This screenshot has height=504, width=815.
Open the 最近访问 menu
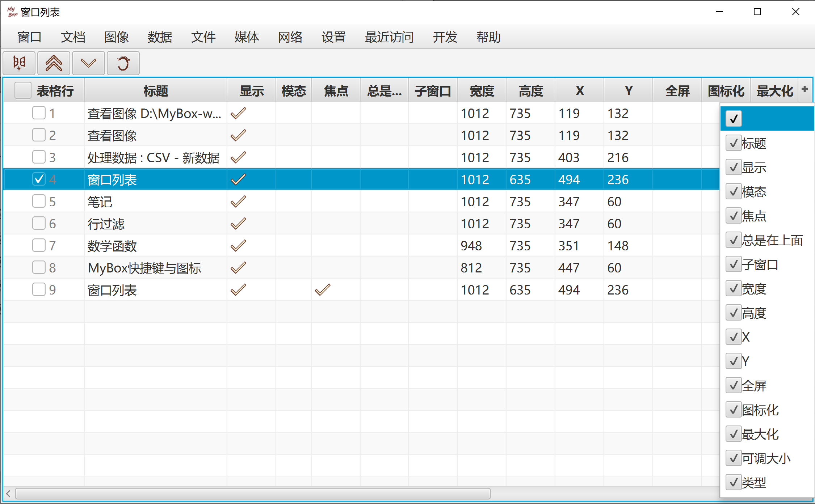(389, 37)
